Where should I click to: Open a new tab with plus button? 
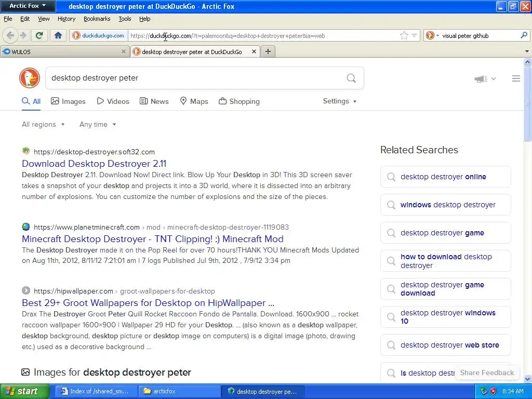coord(268,51)
